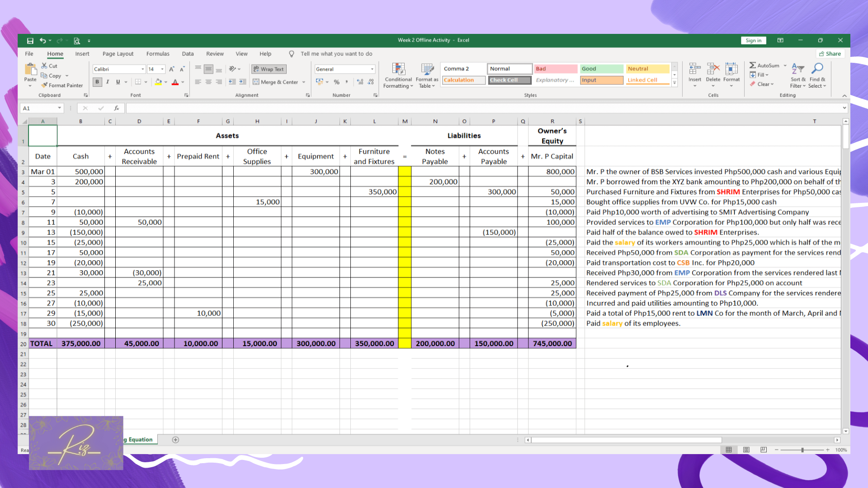Image resolution: width=868 pixels, height=488 pixels.
Task: Click Merge & Center button
Action: pos(276,82)
